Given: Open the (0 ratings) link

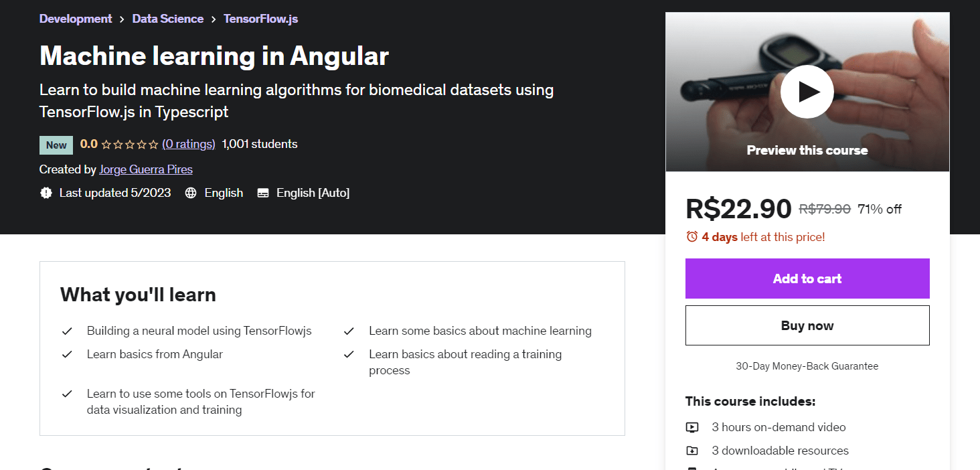Looking at the screenshot, I should click(x=189, y=144).
